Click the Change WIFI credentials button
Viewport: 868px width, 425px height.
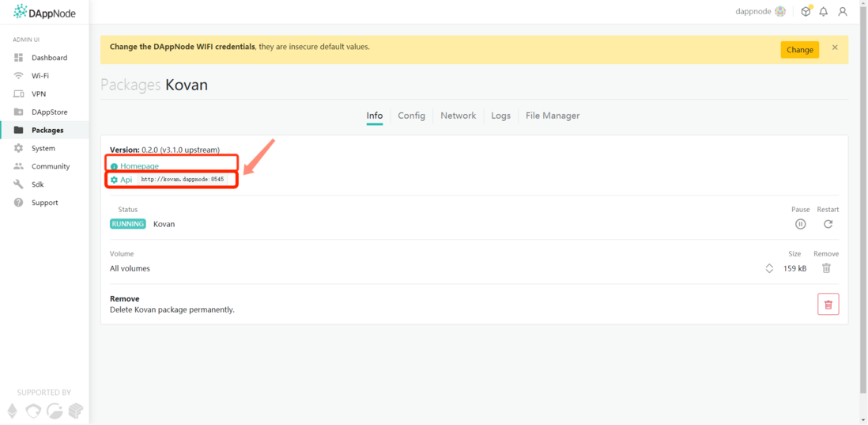click(x=800, y=50)
